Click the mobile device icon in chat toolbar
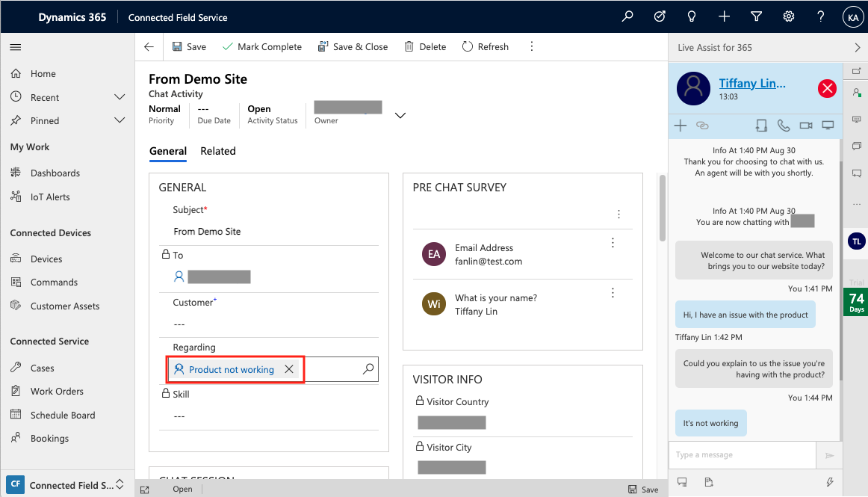Screen dimensions: 868x497 click(762, 126)
